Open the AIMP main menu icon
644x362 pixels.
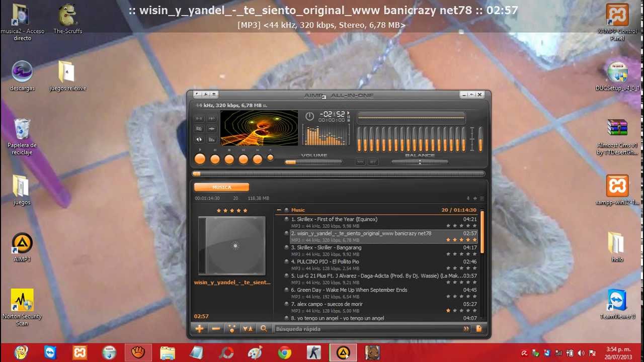pos(198,94)
